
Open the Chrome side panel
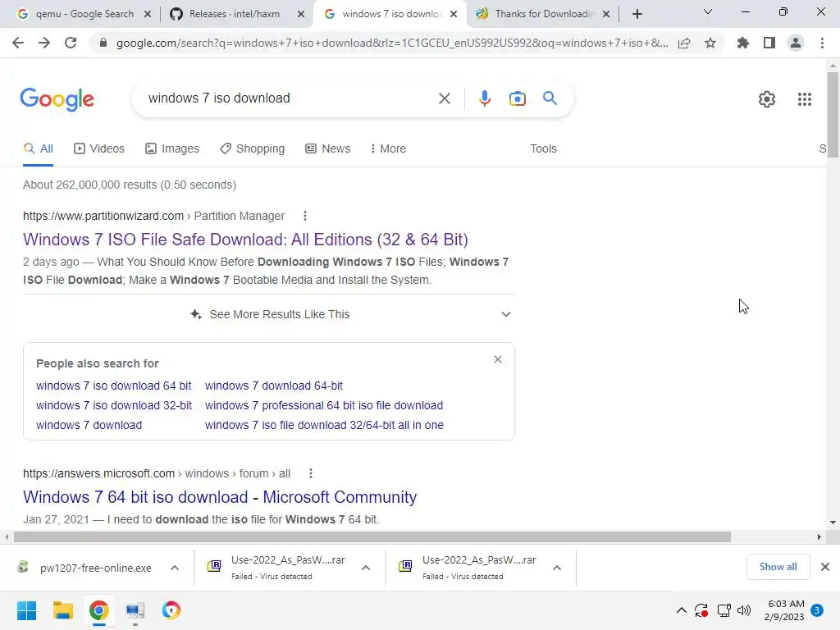tap(769, 43)
